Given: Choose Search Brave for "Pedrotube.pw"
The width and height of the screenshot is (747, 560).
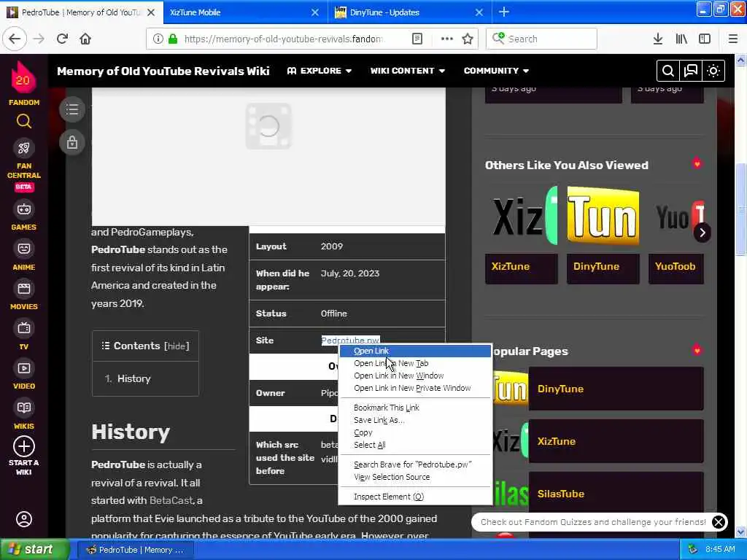Looking at the screenshot, I should [x=415, y=464].
